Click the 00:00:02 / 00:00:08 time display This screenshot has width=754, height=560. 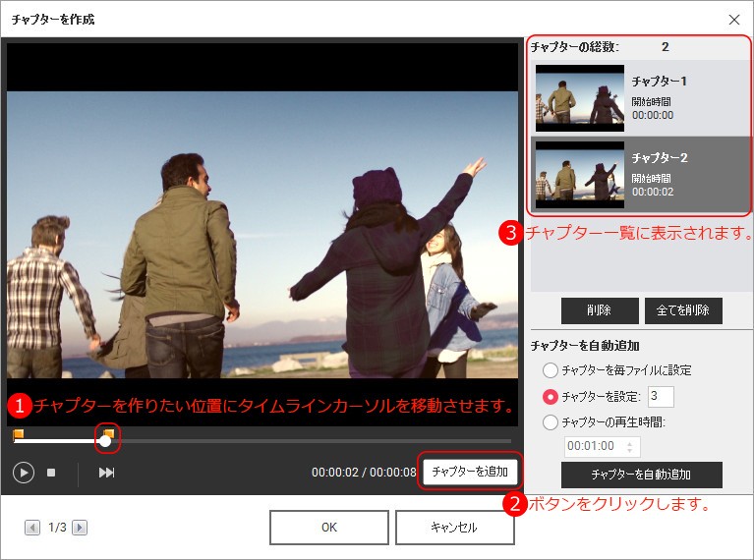(x=364, y=472)
